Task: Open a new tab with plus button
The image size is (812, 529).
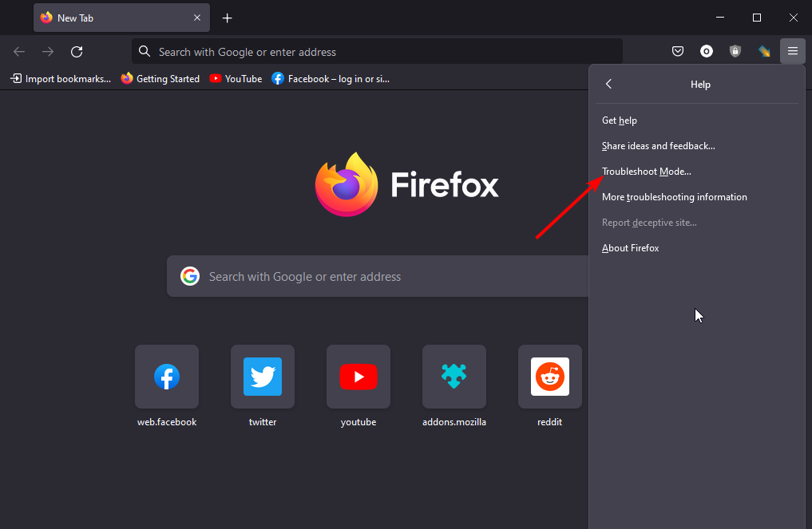Action: [227, 18]
